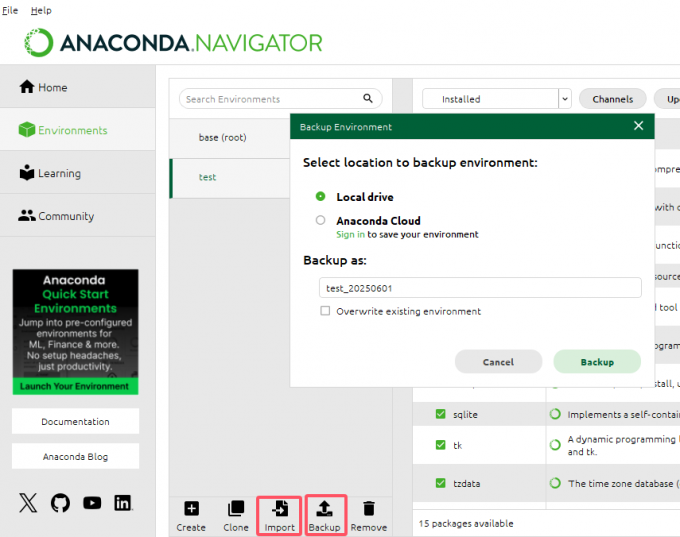Click the Cancel button
The width and height of the screenshot is (680, 537).
[x=498, y=362]
